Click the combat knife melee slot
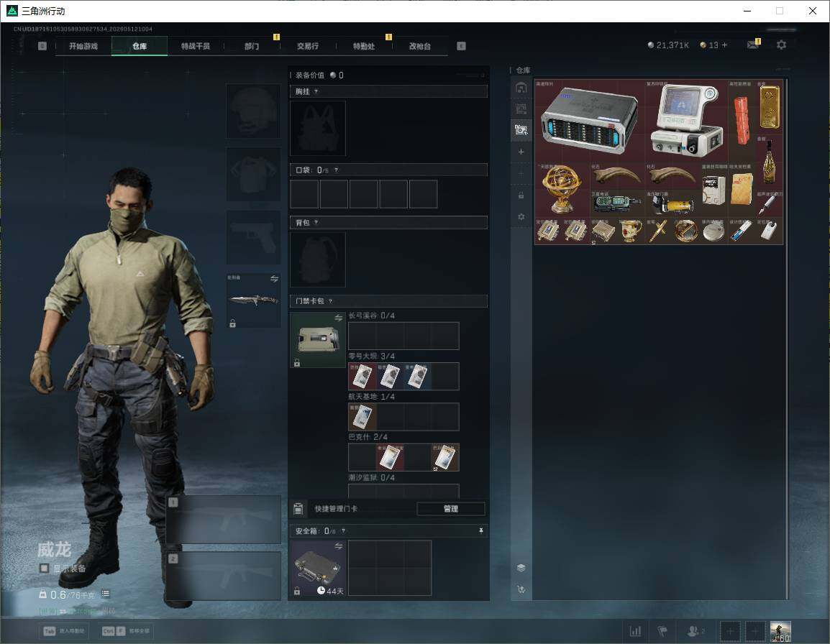Image resolution: width=830 pixels, height=644 pixels. tap(254, 300)
